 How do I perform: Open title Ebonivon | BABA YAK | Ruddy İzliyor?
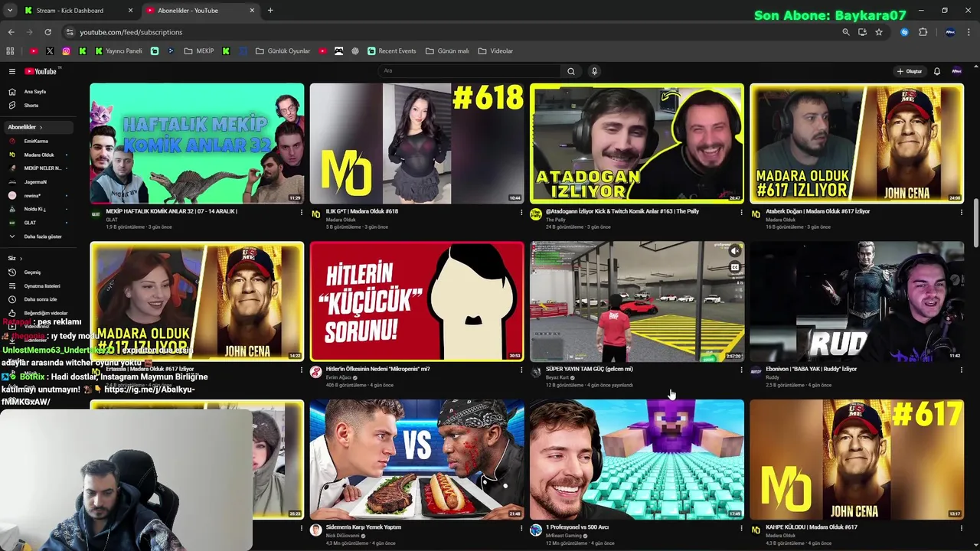coord(811,369)
